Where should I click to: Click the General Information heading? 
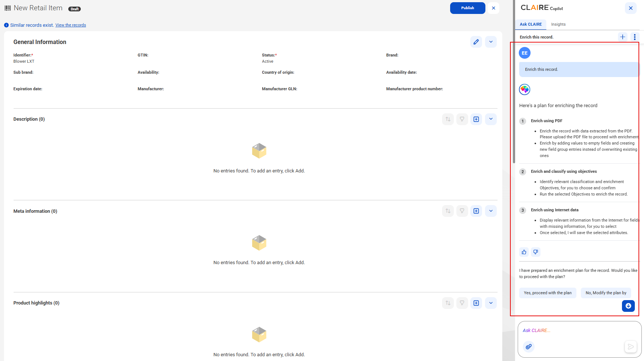click(40, 42)
